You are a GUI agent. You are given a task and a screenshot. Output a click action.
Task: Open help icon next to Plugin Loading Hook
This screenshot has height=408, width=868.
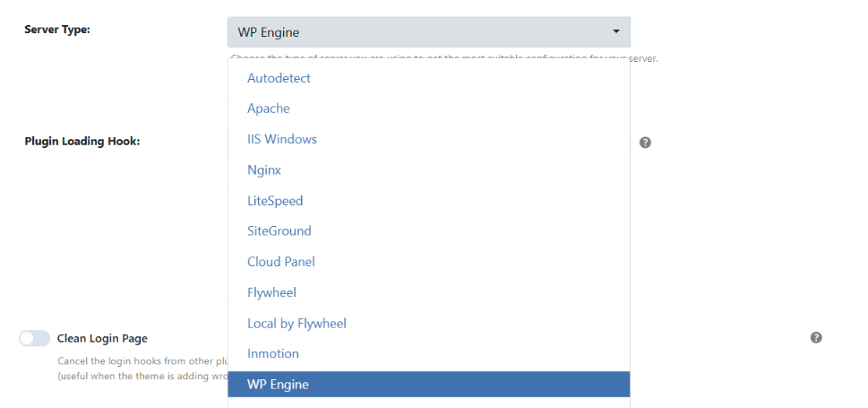(x=645, y=143)
